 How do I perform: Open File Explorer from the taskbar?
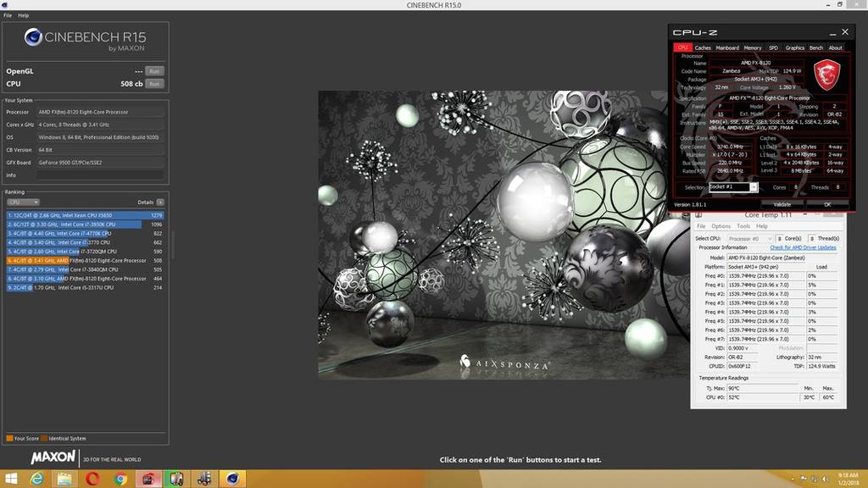[64, 479]
